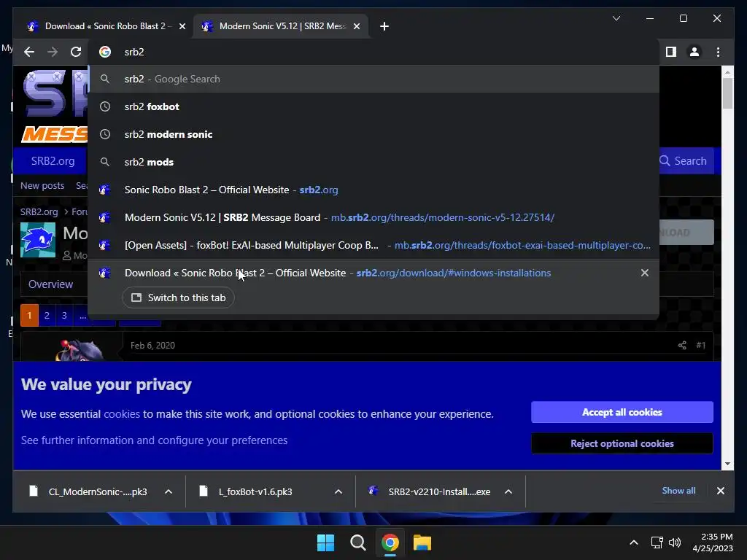Click the Switch to this tab button
The image size is (747, 560).
coord(178,297)
